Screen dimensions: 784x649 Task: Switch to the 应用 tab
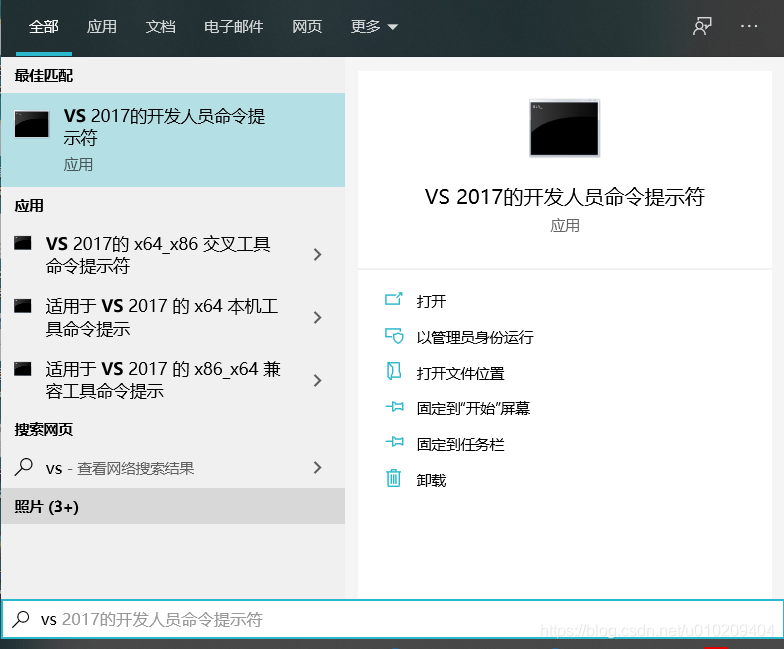(102, 26)
